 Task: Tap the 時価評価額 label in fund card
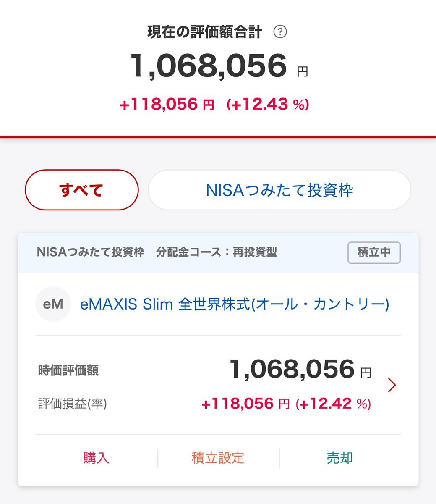pos(68,370)
